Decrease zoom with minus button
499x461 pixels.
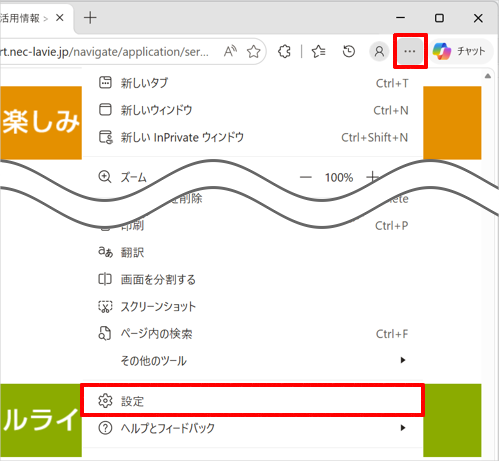click(x=305, y=177)
